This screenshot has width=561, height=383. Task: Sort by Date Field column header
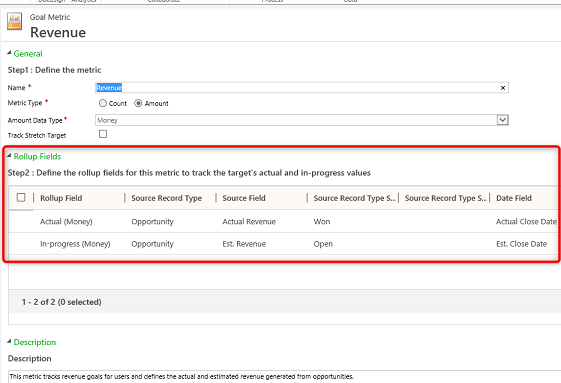[x=514, y=198]
